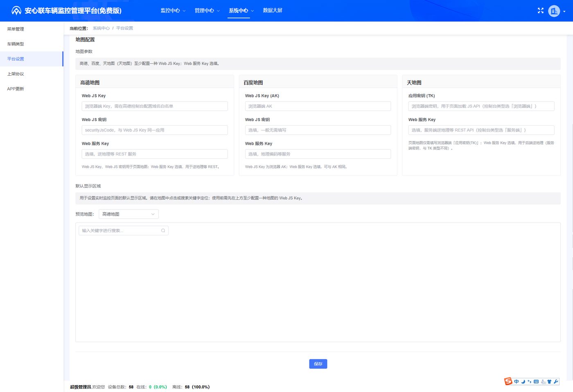Focus the 百度地图 Web JS Key (AK) field
Viewport: 573px width, 392px height.
(x=318, y=106)
